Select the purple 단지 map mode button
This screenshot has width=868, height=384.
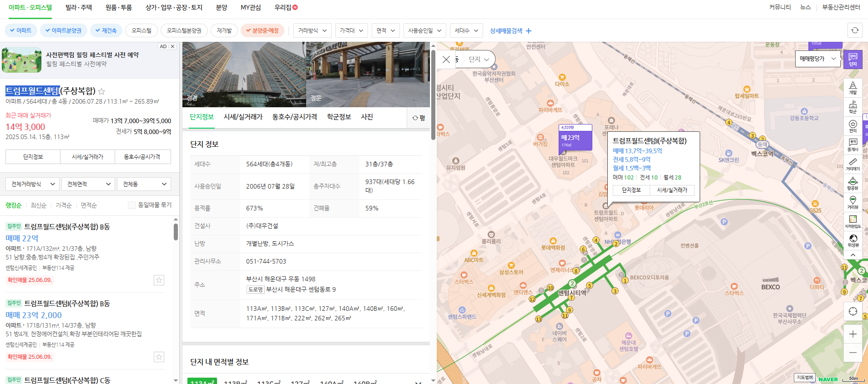[853, 60]
